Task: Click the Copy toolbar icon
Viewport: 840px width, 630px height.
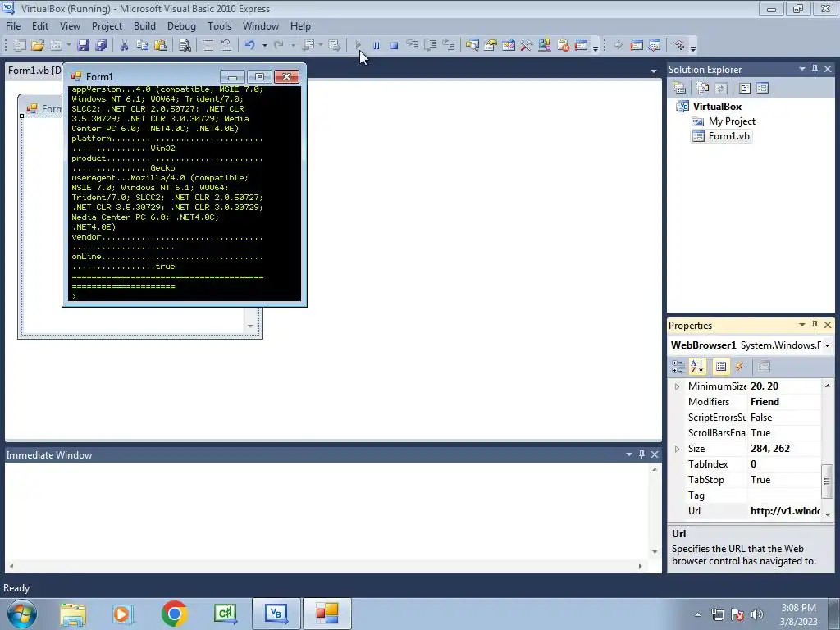Action: (142, 46)
